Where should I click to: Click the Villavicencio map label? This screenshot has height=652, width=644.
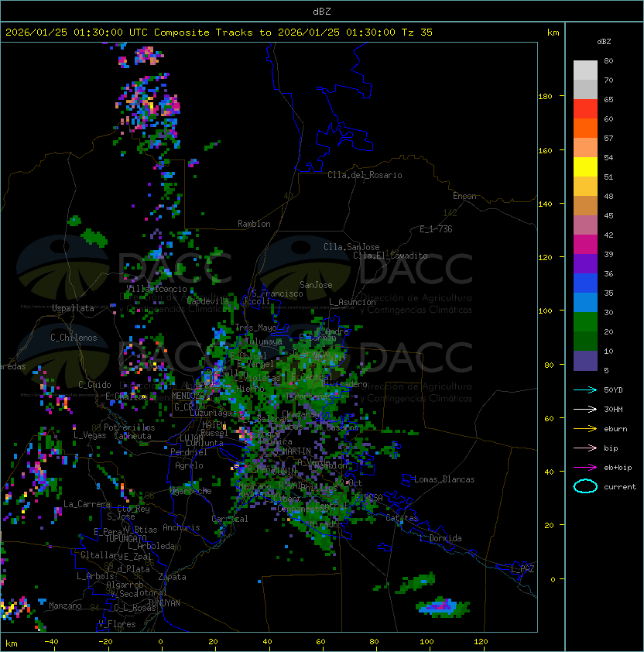[156, 289]
